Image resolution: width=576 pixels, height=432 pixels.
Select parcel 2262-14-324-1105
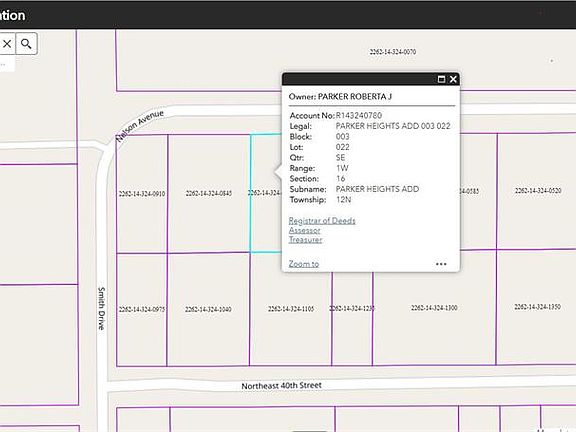(x=291, y=309)
